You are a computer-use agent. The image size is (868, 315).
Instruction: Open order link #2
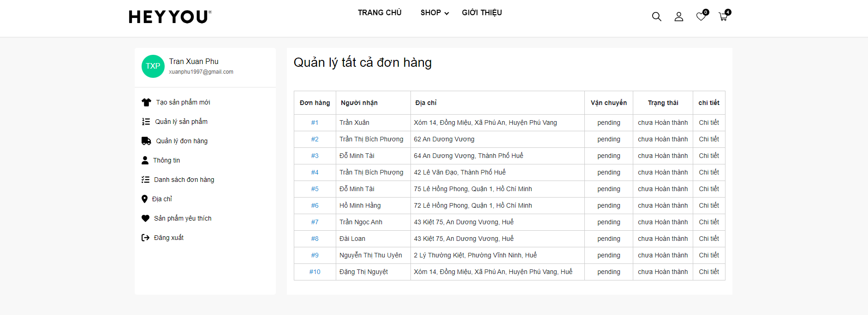pos(315,139)
